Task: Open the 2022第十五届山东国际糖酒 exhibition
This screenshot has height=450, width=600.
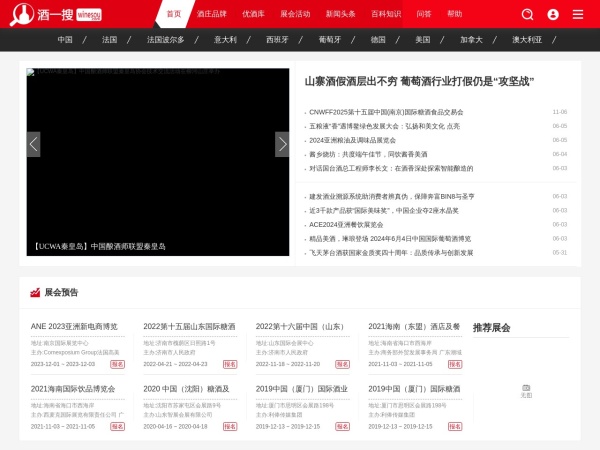Action: [189, 326]
